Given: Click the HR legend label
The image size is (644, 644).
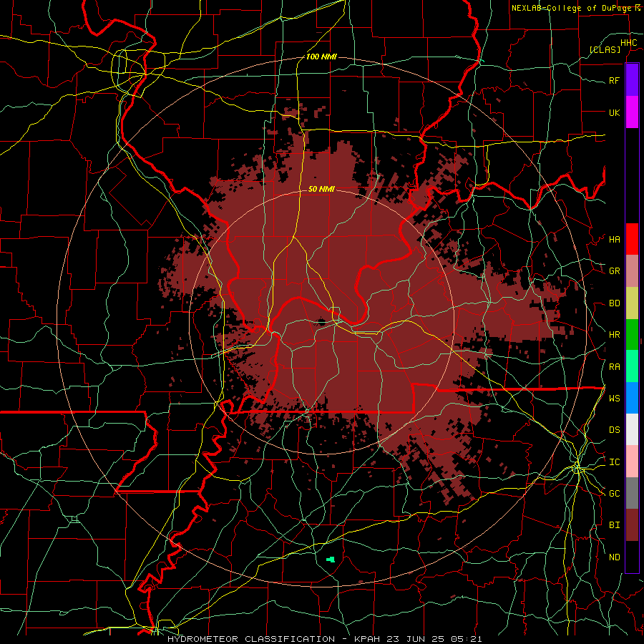Looking at the screenshot, I should (x=615, y=335).
